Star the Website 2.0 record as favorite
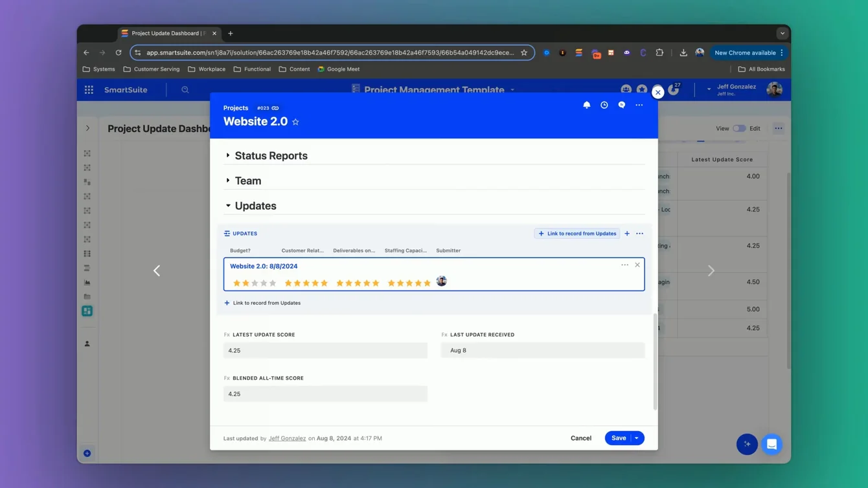Viewport: 868px width, 488px height. click(295, 122)
